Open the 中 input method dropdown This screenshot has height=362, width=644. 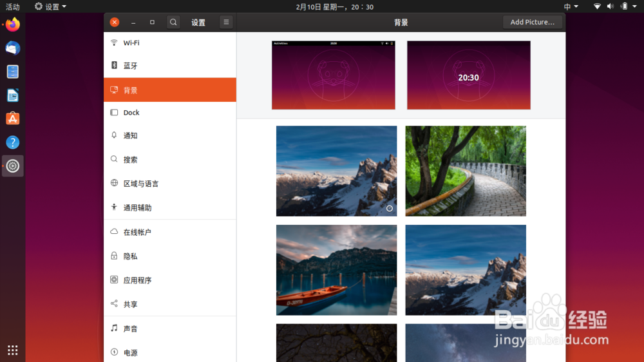tap(571, 6)
